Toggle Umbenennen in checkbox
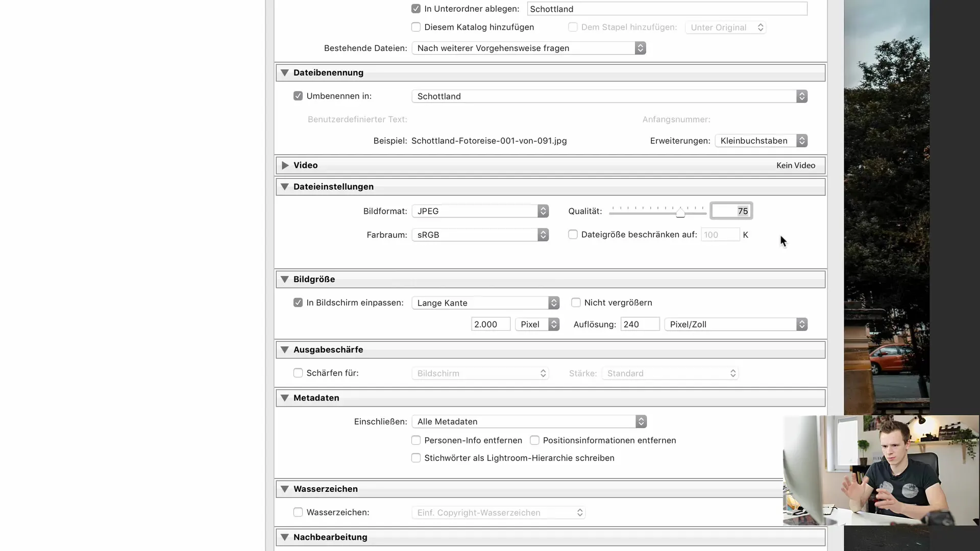Image resolution: width=980 pixels, height=551 pixels. click(298, 96)
